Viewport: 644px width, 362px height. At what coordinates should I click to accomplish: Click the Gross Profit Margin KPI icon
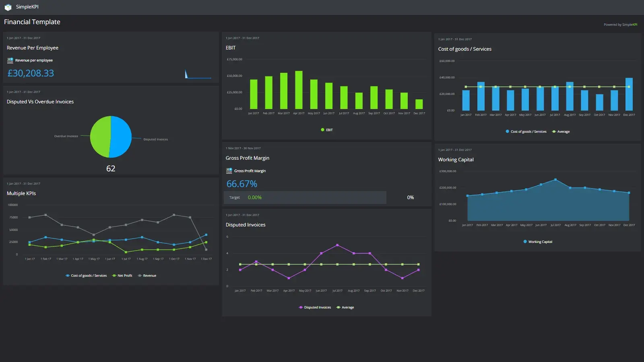click(x=229, y=171)
